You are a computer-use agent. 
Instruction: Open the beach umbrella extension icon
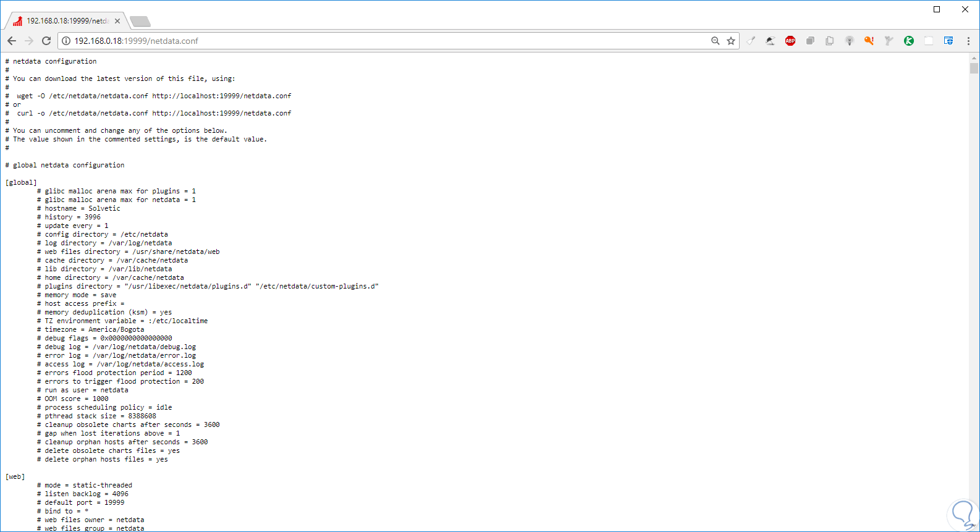point(771,41)
